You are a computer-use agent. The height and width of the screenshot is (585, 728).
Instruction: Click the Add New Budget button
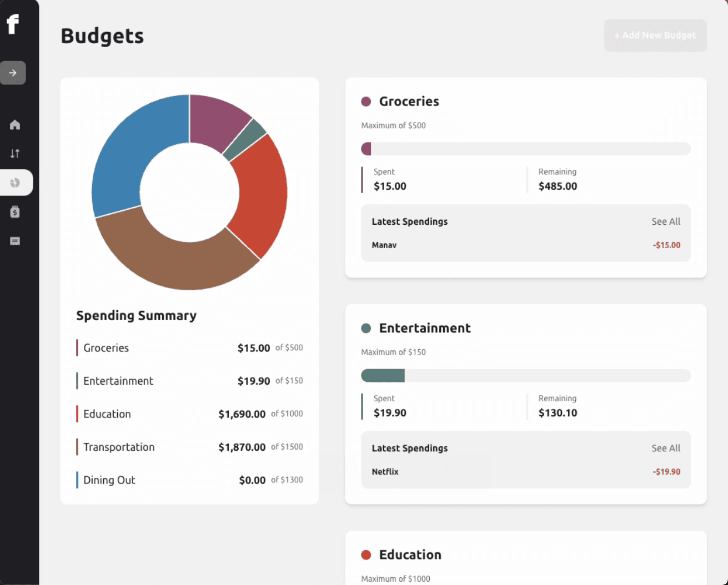[655, 36]
